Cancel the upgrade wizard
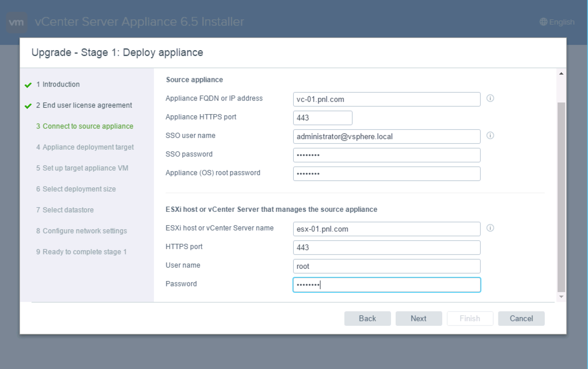 521,318
